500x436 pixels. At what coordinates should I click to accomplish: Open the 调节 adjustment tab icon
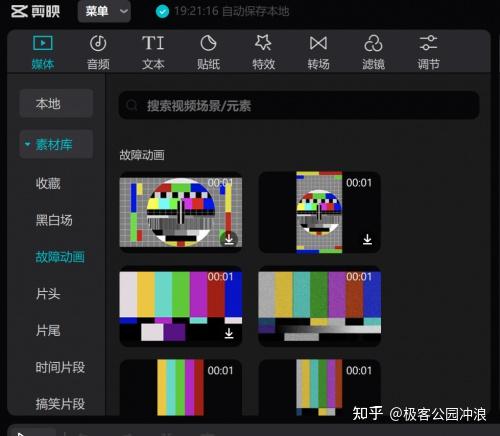[x=428, y=43]
